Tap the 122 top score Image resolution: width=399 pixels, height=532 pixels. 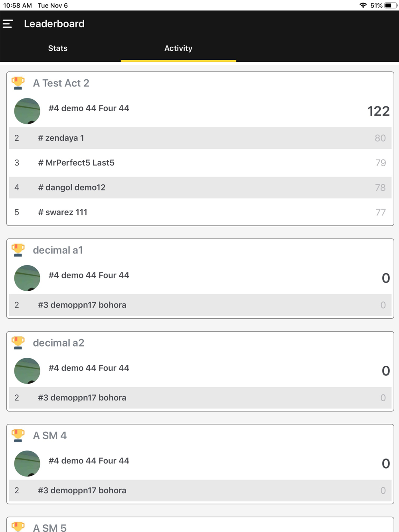[378, 111]
